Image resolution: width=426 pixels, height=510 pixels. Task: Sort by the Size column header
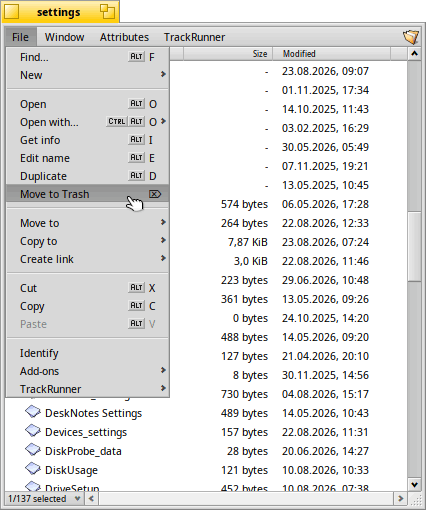coord(228,54)
